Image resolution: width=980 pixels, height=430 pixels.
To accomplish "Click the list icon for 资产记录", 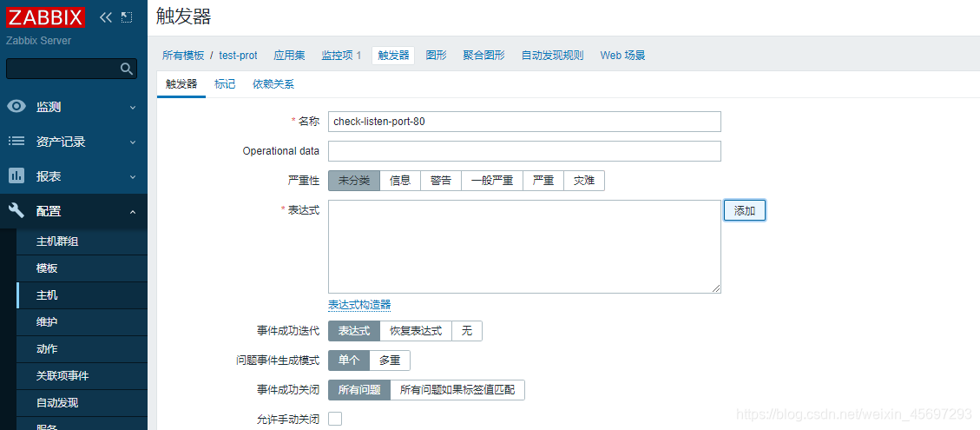I will click(x=16, y=142).
